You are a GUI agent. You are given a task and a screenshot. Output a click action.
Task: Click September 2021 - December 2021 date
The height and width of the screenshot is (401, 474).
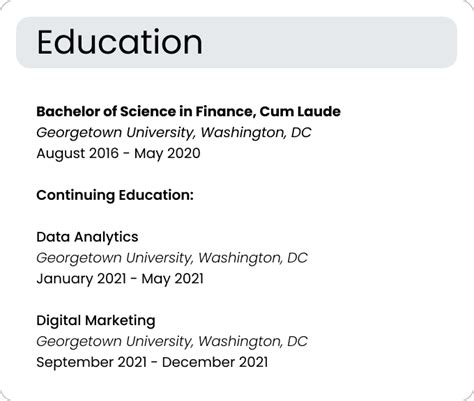(x=152, y=362)
